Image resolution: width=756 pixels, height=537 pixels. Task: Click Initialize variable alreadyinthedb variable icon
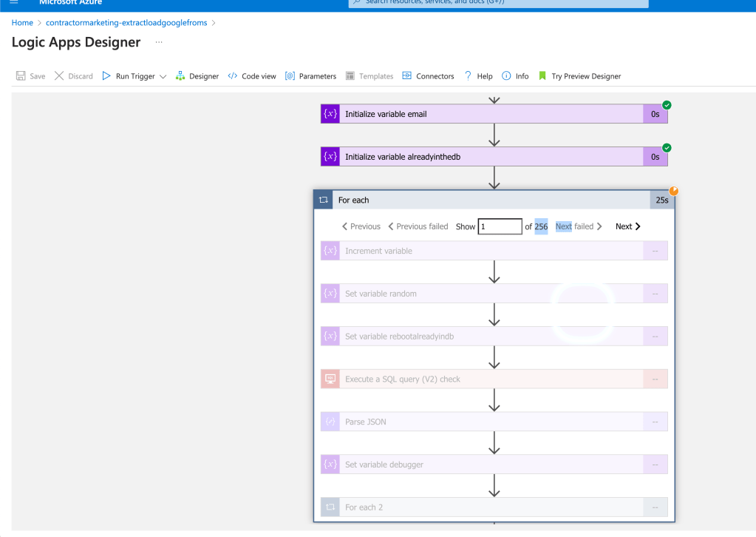click(330, 157)
